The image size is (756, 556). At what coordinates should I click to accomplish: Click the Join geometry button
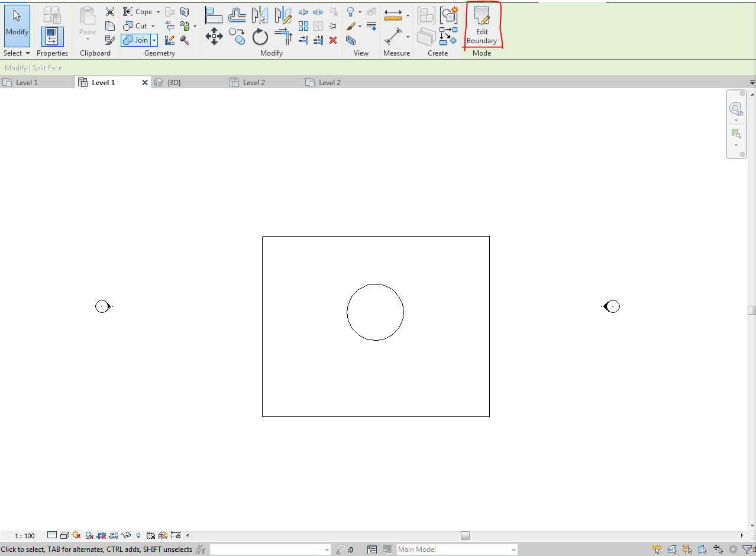pos(135,40)
